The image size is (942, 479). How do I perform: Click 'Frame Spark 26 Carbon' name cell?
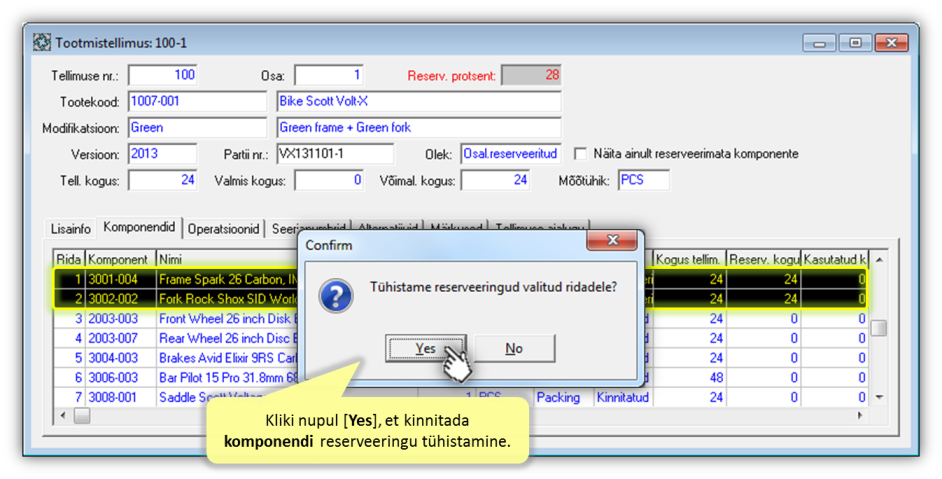228,279
